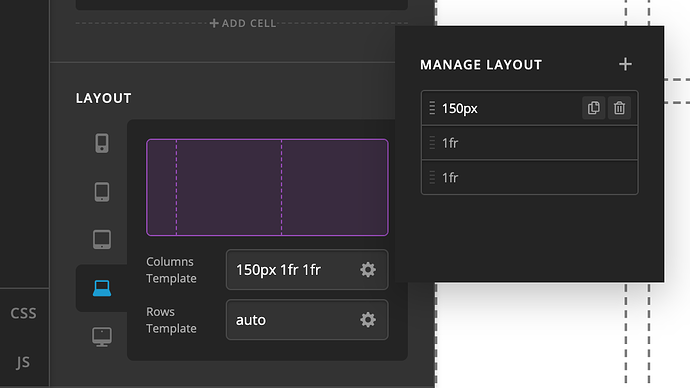Viewport: 690px width, 388px height.
Task: Open the JS tab in the sidebar
Action: click(23, 362)
